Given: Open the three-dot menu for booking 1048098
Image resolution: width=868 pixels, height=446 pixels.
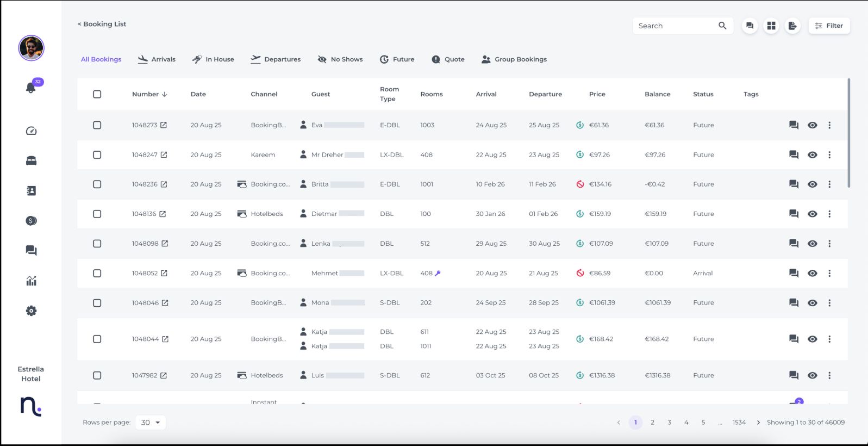Looking at the screenshot, I should pos(829,244).
